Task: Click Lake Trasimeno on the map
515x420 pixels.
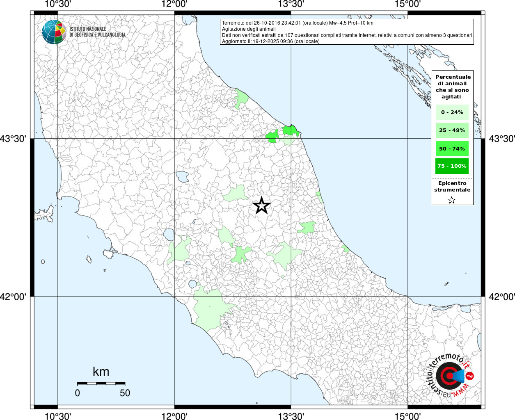Action: (183, 177)
